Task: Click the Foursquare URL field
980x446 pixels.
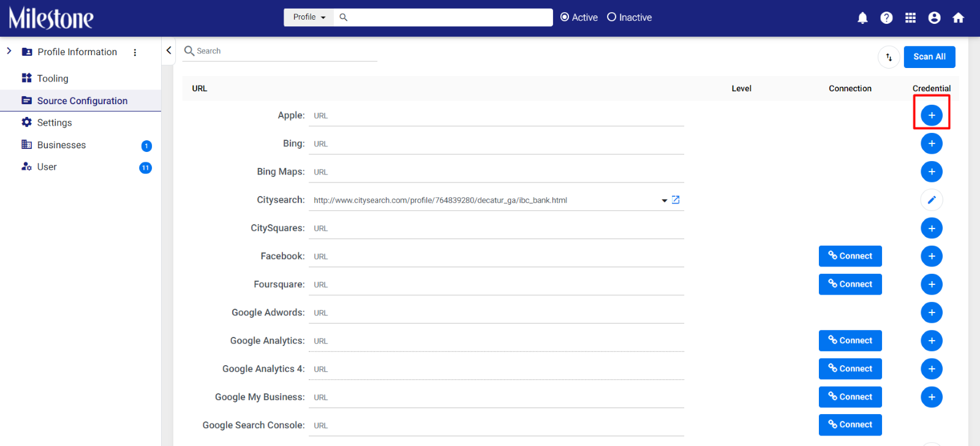Action: click(x=496, y=285)
